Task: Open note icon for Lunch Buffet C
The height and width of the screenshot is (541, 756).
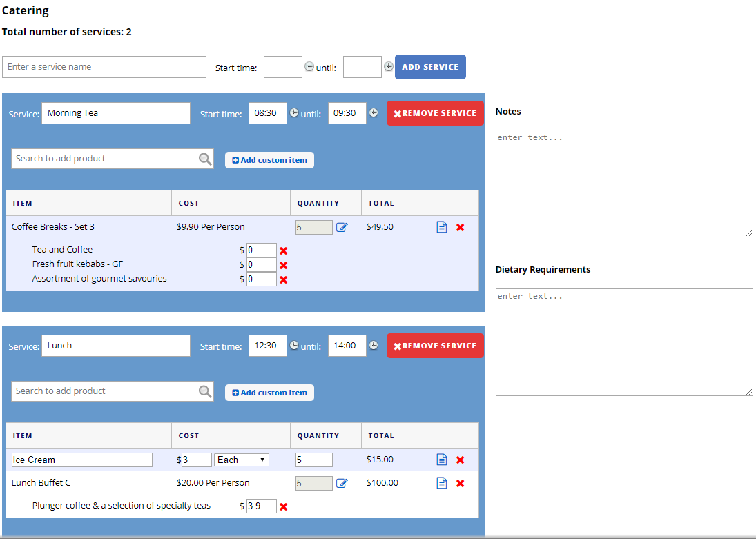Action: pos(442,483)
